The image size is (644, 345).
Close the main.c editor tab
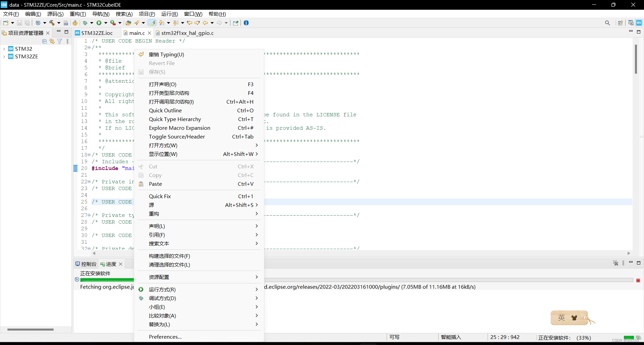pyautogui.click(x=149, y=33)
